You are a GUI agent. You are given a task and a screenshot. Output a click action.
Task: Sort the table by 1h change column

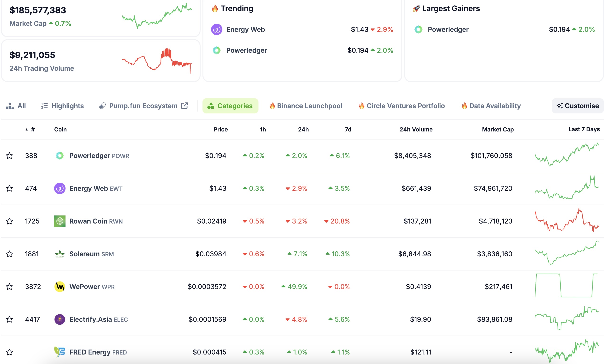click(263, 130)
